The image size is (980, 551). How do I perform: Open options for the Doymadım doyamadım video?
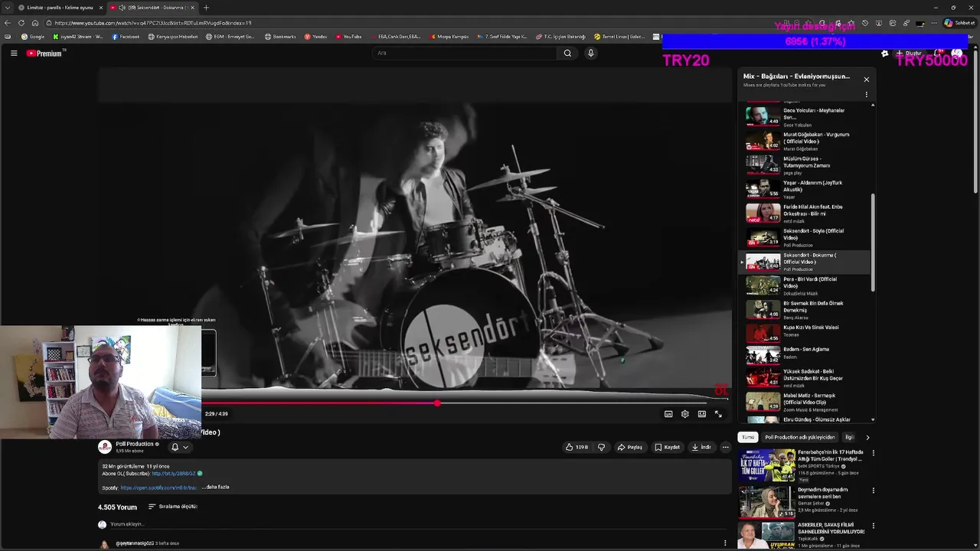click(x=873, y=490)
